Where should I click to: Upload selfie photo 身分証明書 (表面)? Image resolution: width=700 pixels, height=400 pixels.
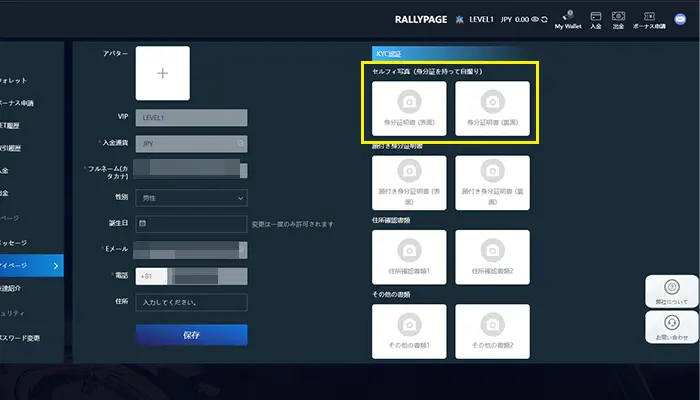[407, 110]
